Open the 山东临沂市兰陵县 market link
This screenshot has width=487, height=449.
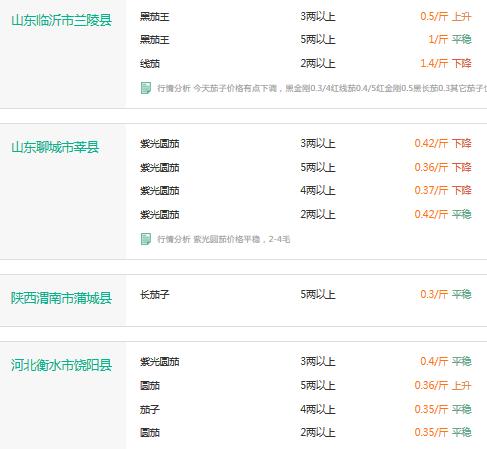61,20
